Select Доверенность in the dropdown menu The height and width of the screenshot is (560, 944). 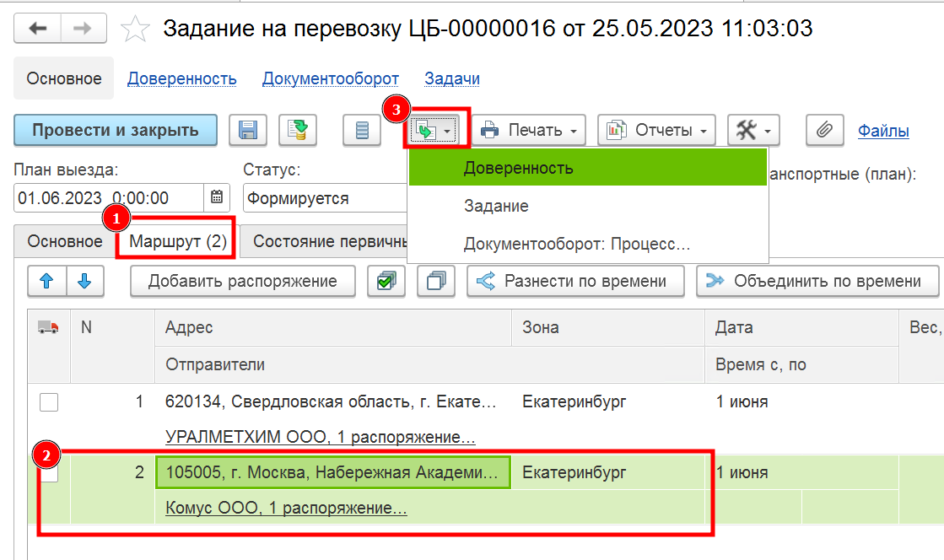click(x=588, y=167)
